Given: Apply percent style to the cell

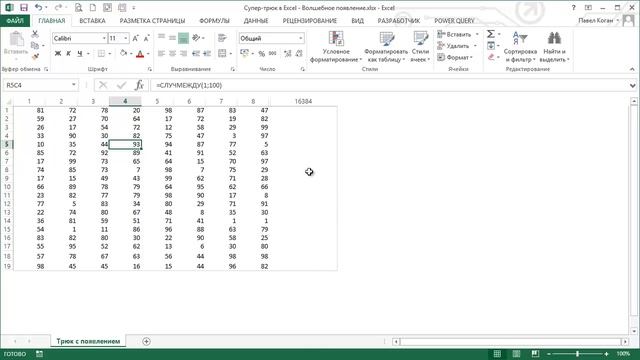Looking at the screenshot, I should click(x=262, y=53).
